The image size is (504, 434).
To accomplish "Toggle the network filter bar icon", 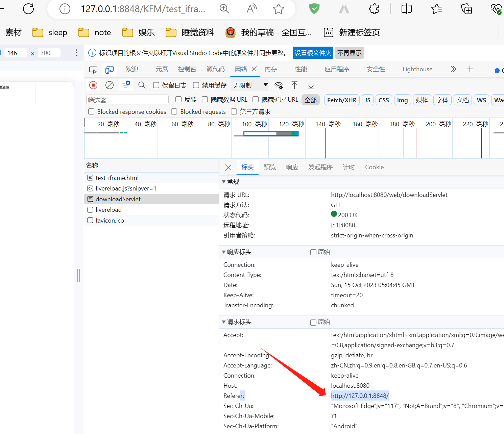I will click(126, 84).
